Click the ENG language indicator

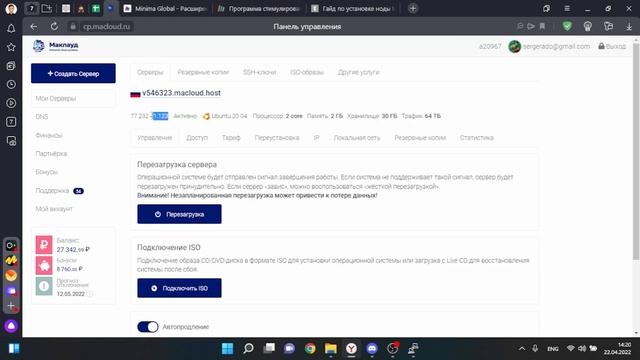coord(553,349)
